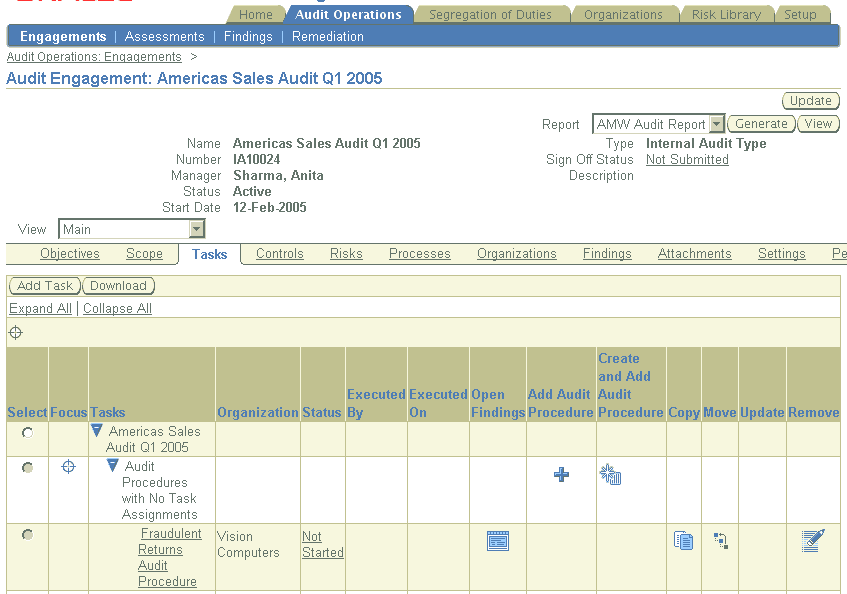
Task: Collapse Audit Procedures with No Task Assignments node
Action: point(112,465)
